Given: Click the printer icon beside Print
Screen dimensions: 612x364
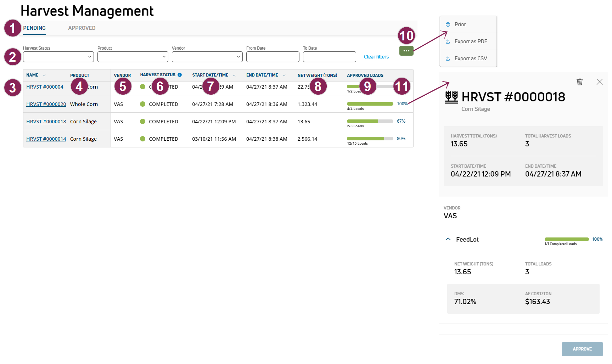Looking at the screenshot, I should pos(448,24).
